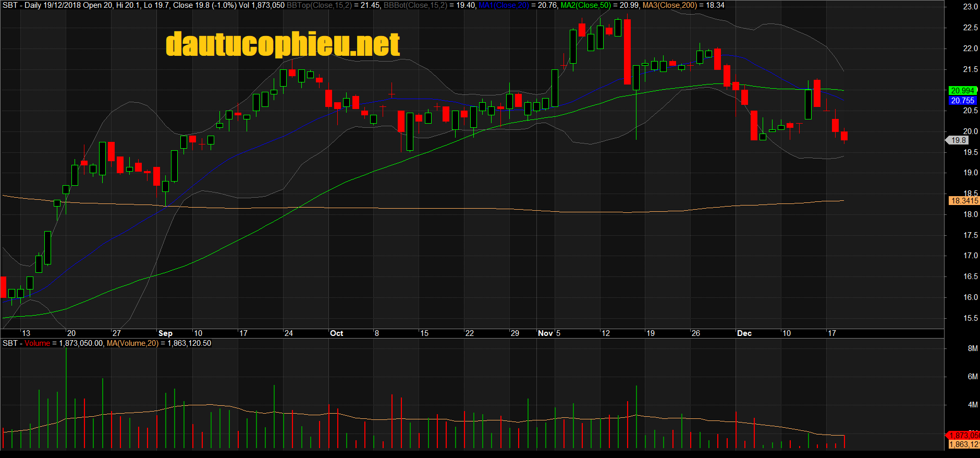
Task: Click the date axis label 13
Action: tap(26, 333)
